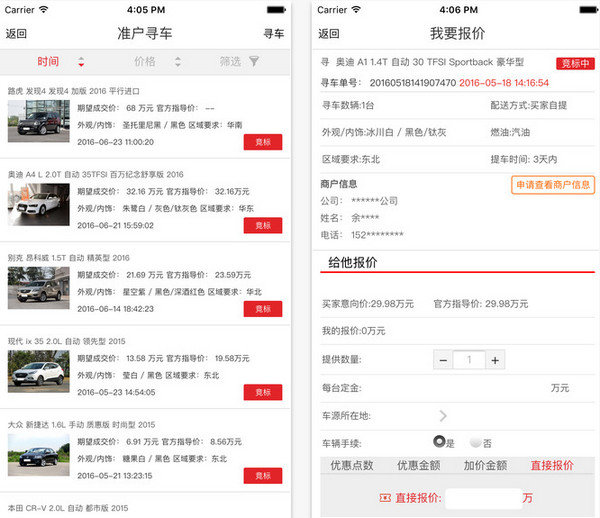Viewport: 600px width, 518px height.
Task: Click 外观/内饰:冰川白 / 黑色/钛灰 text
Action: coord(384,132)
